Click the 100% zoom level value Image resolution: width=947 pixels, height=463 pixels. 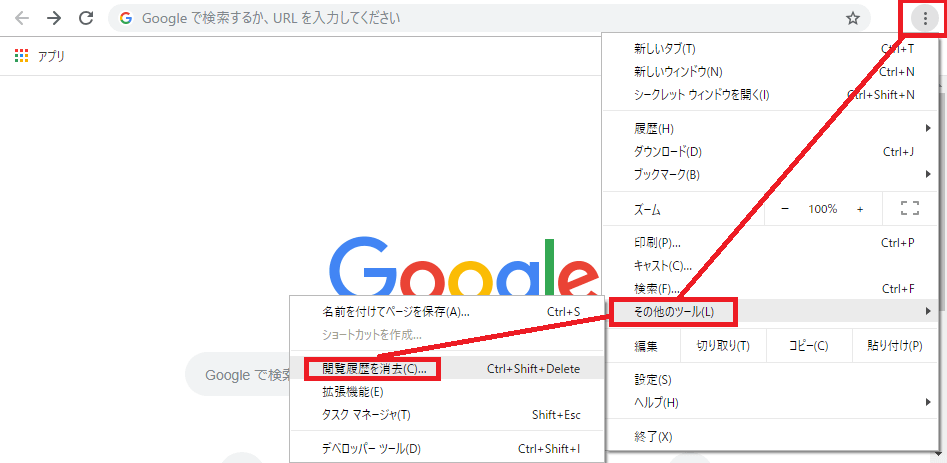[823, 209]
